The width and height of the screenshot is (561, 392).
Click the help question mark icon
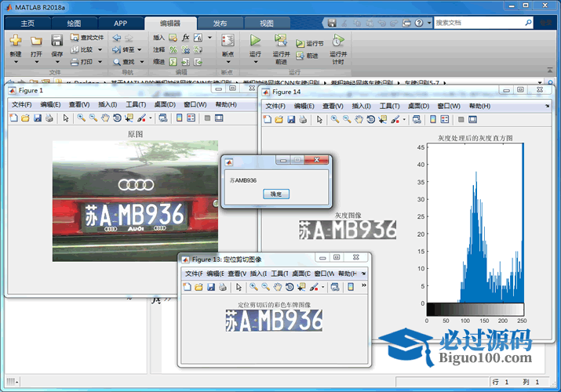pos(419,23)
